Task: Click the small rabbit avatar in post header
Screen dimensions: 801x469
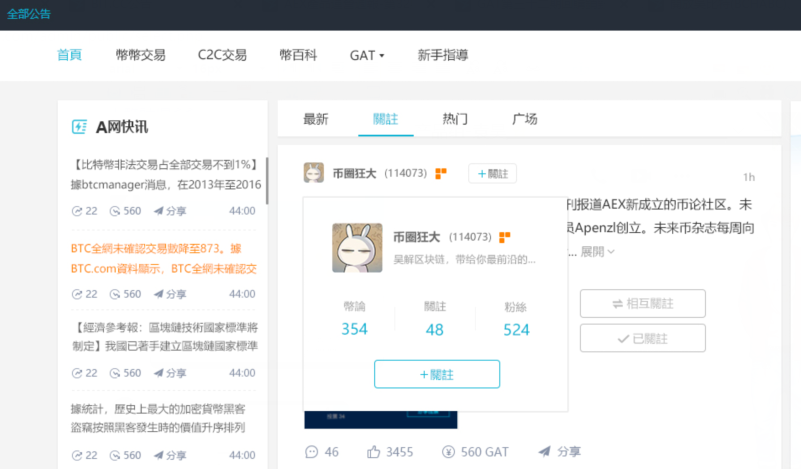Action: pyautogui.click(x=314, y=173)
